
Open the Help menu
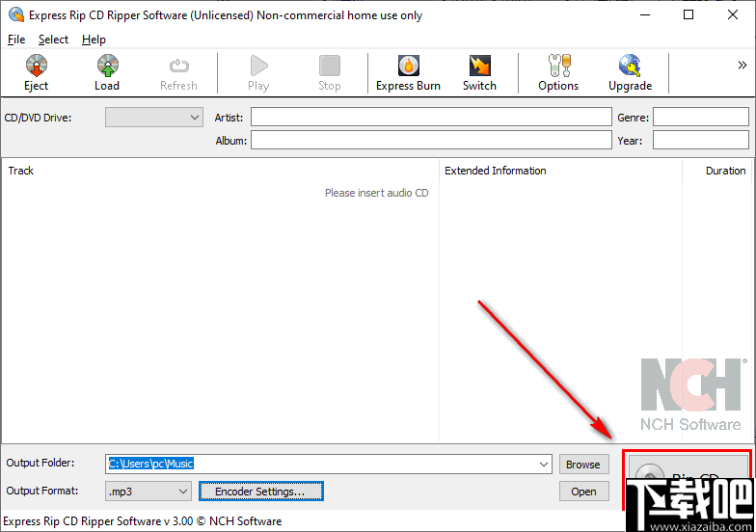94,40
